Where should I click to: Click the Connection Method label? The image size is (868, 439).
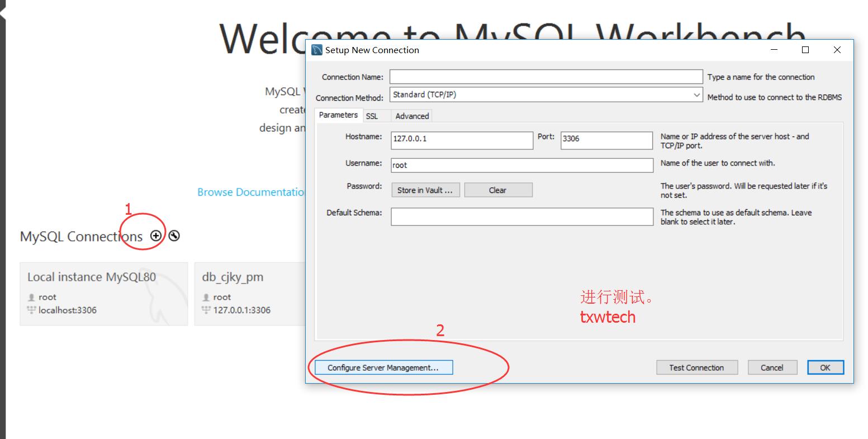(x=349, y=97)
